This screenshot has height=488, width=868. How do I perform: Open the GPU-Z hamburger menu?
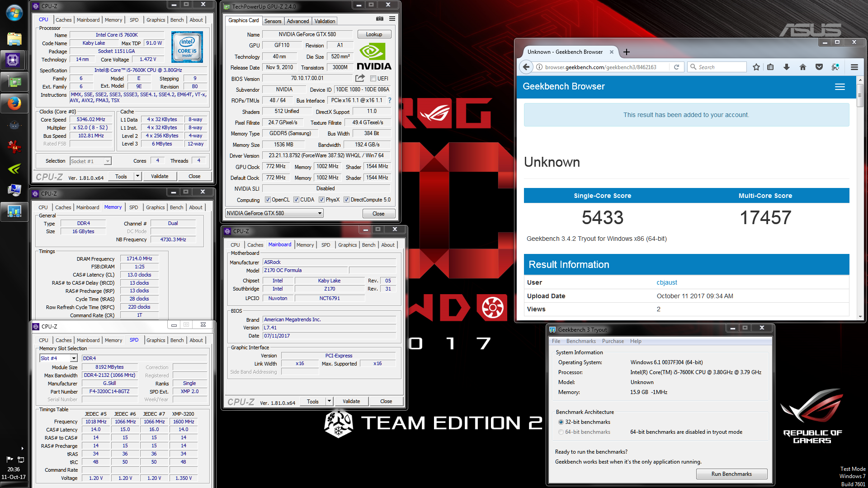(392, 19)
